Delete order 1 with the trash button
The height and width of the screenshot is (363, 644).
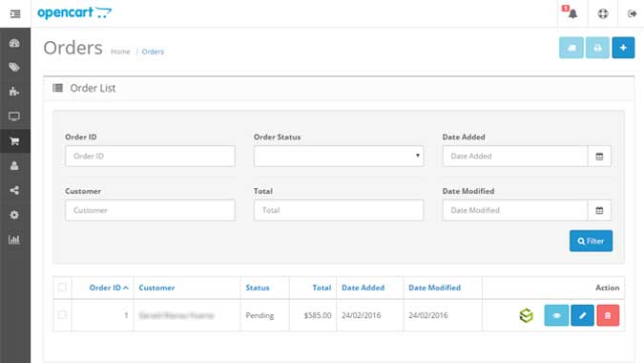click(608, 315)
